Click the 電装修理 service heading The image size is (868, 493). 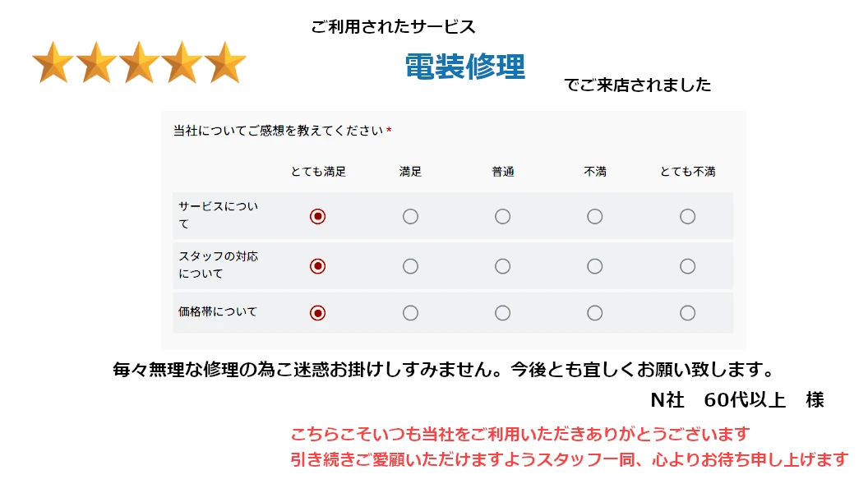pos(464,67)
